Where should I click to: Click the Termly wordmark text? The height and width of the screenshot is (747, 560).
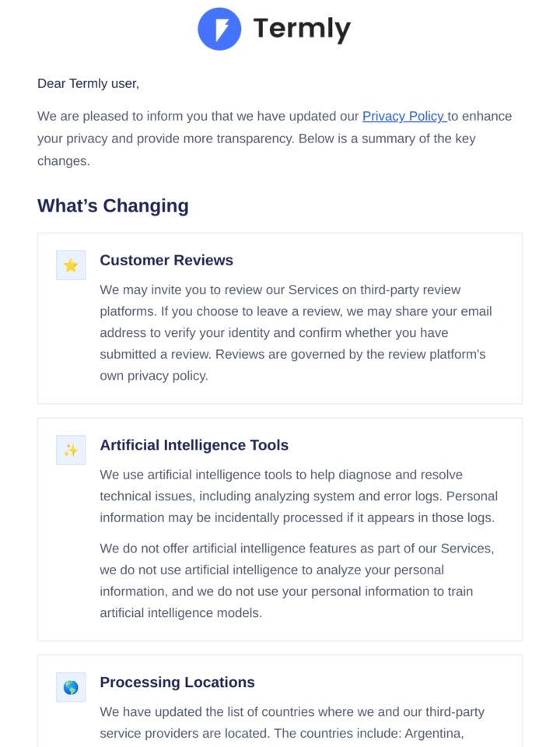click(x=302, y=29)
